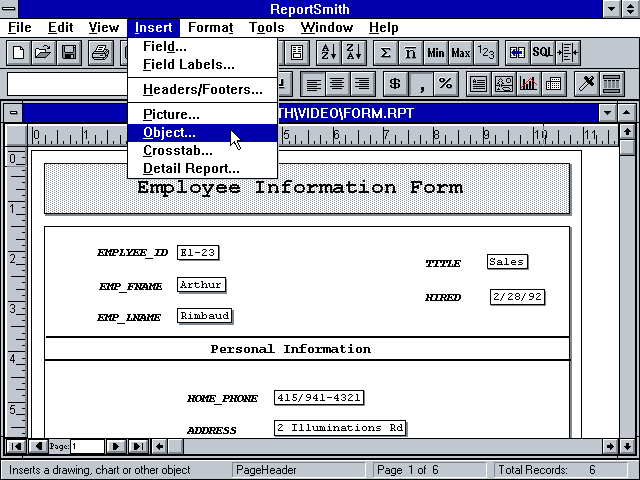Click the vertical scrollbar up arrow
The image size is (640, 480).
click(x=627, y=132)
